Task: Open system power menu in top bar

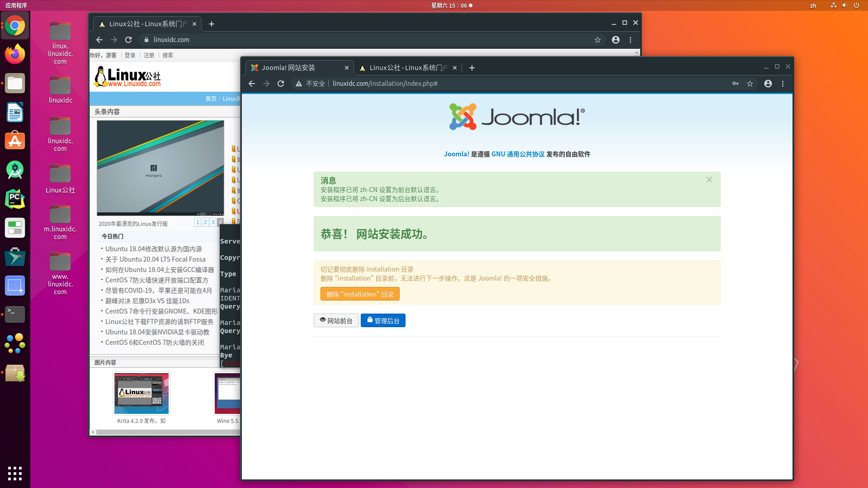Action: [x=856, y=5]
